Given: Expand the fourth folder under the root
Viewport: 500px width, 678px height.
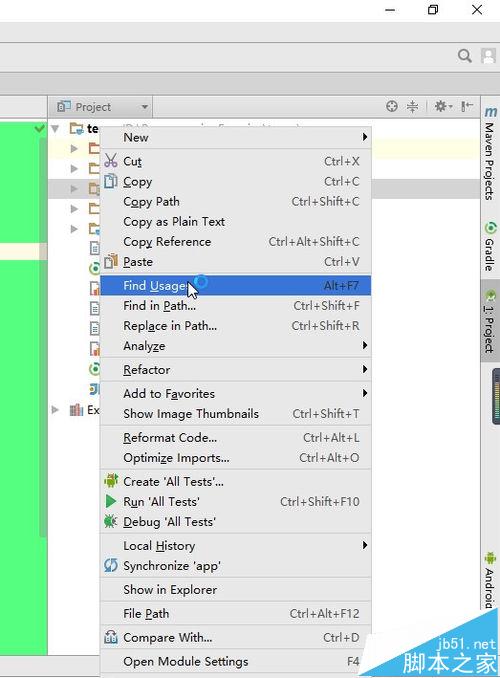Looking at the screenshot, I should coord(74,209).
